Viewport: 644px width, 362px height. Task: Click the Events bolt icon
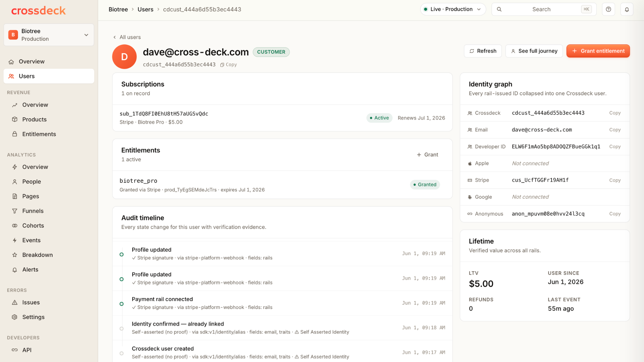15,240
